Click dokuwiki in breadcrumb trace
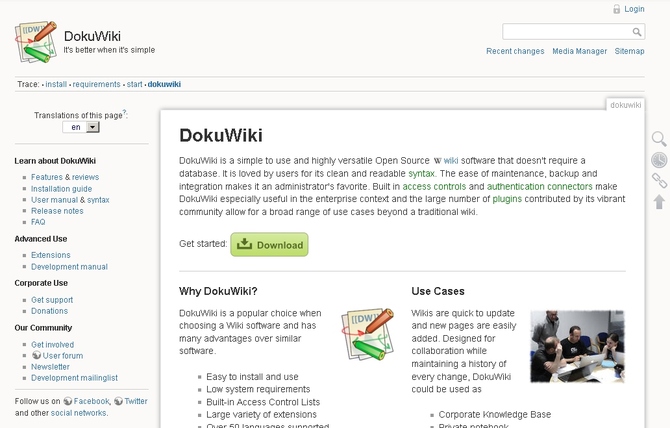The image size is (670, 428). (x=165, y=84)
